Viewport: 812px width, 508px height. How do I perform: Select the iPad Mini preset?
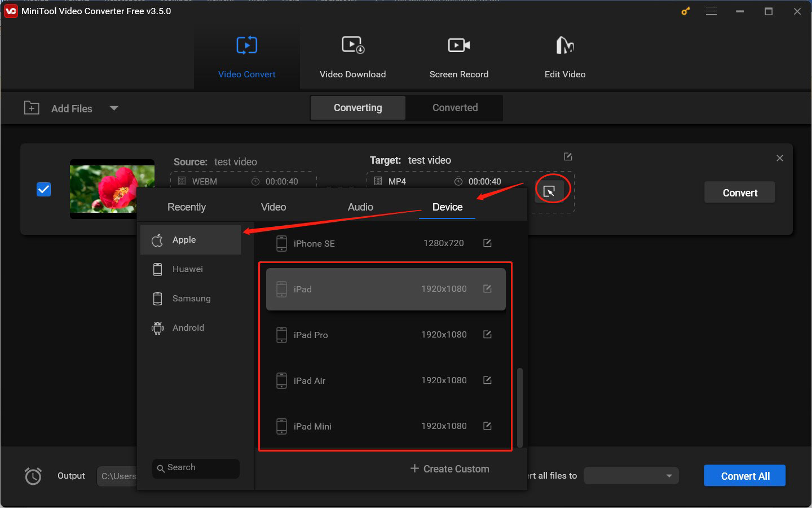tap(386, 426)
